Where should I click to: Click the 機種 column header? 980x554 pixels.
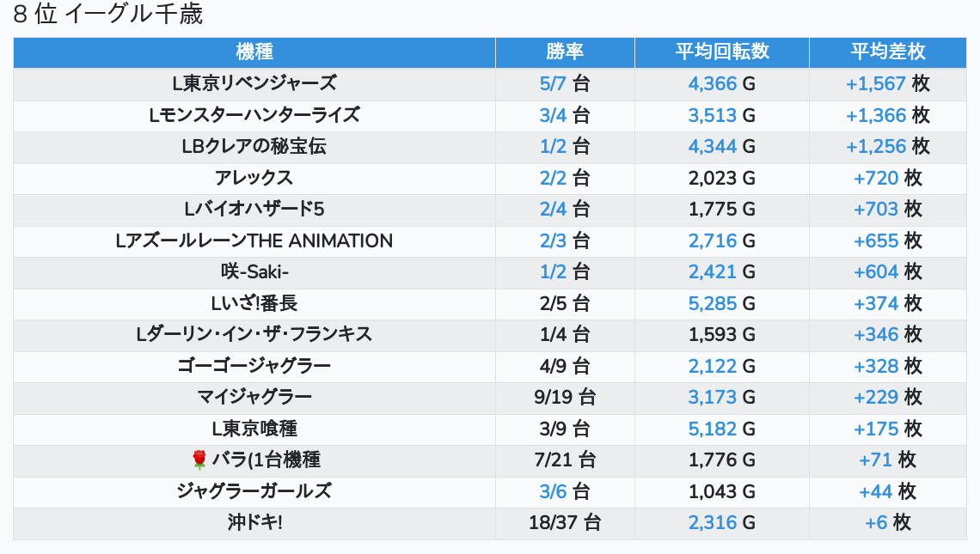point(254,52)
